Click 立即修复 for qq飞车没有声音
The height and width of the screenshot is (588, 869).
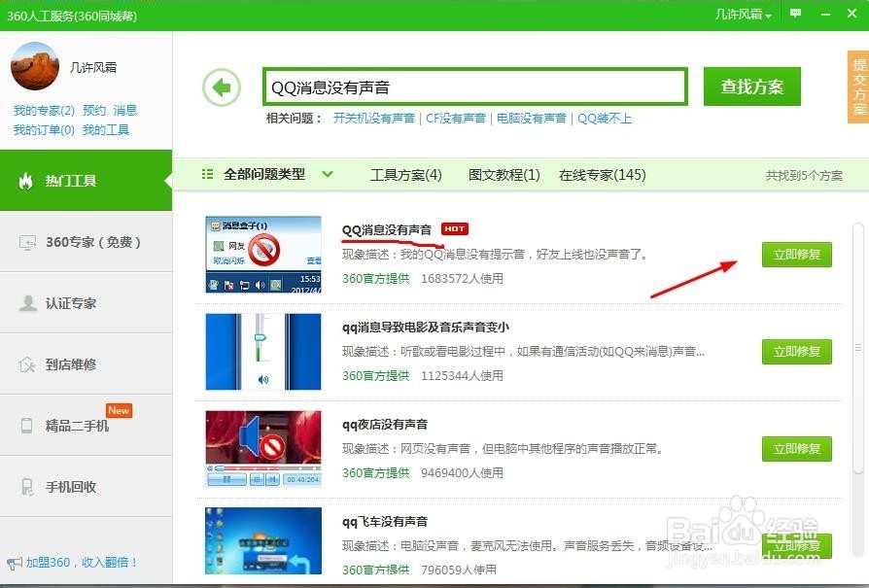point(796,546)
